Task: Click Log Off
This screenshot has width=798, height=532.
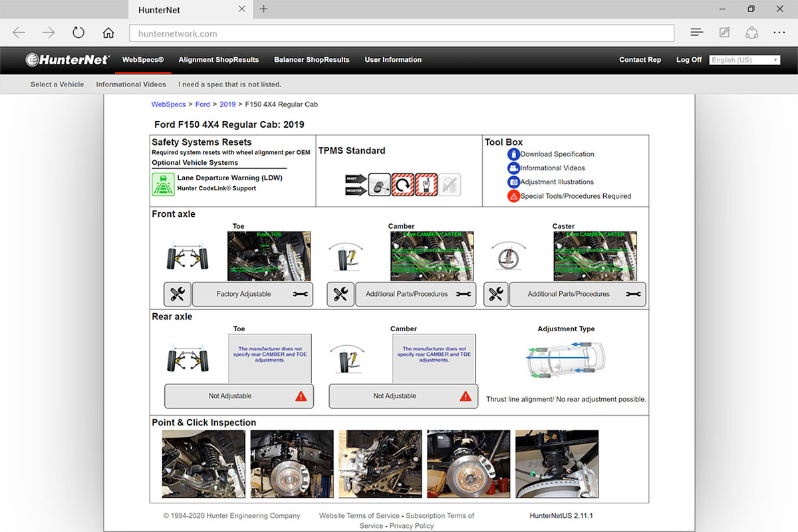Action: coord(689,60)
